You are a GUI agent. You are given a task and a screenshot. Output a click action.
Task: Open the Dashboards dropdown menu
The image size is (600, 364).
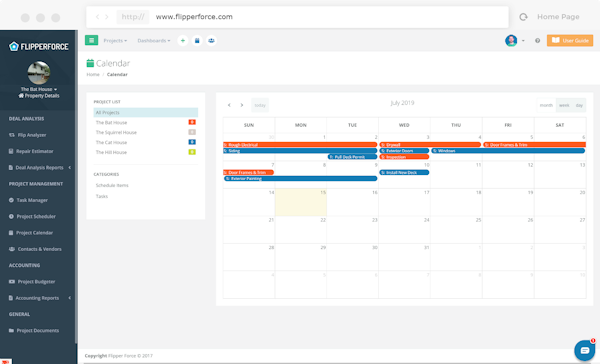coord(154,41)
